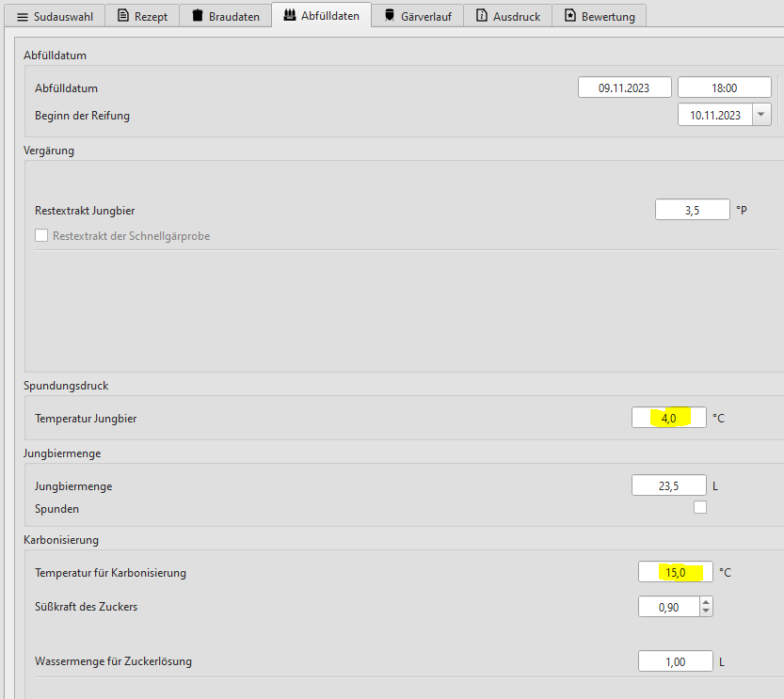The height and width of the screenshot is (699, 784).
Task: Click the Süßkraft des Zuckers value 0,90
Action: [x=668, y=607]
